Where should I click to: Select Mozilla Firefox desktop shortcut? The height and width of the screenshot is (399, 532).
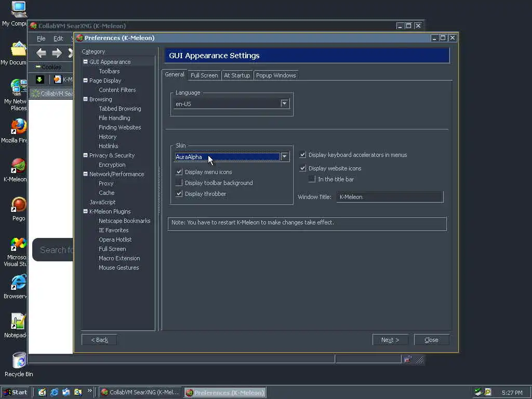coord(18,127)
